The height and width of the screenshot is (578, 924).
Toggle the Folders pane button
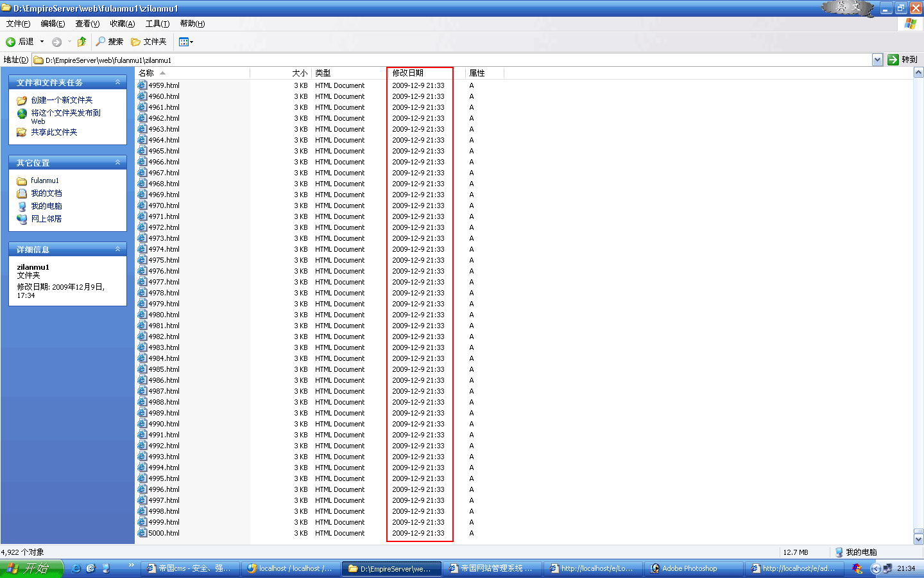pos(149,42)
